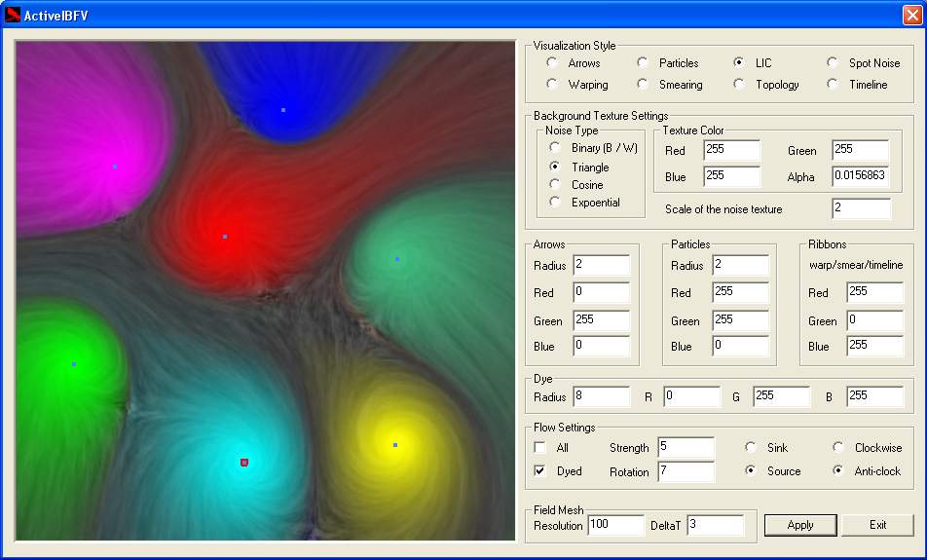Click the red square marker in cyan region
Image resolution: width=927 pixels, height=560 pixels.
(244, 463)
